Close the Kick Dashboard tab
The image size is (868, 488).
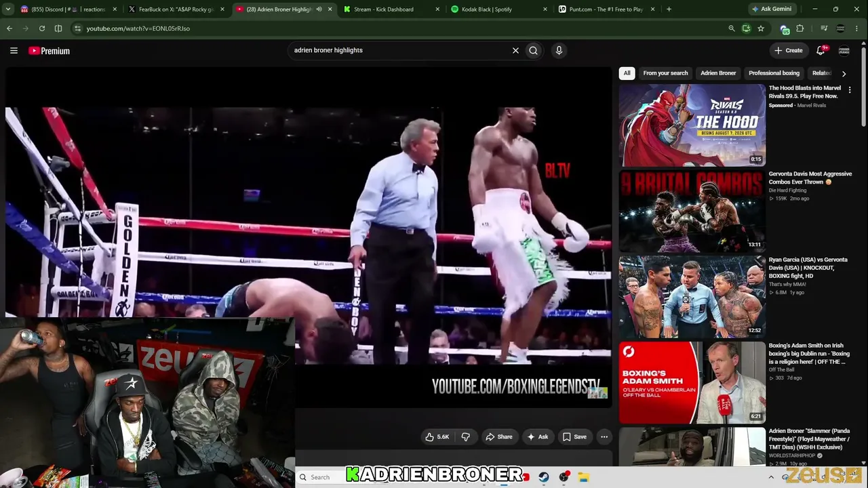(437, 9)
